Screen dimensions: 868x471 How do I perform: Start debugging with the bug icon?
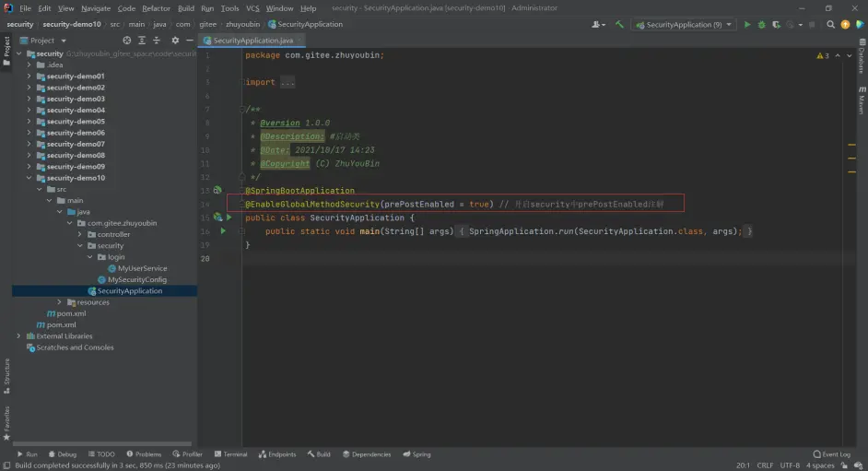point(761,25)
